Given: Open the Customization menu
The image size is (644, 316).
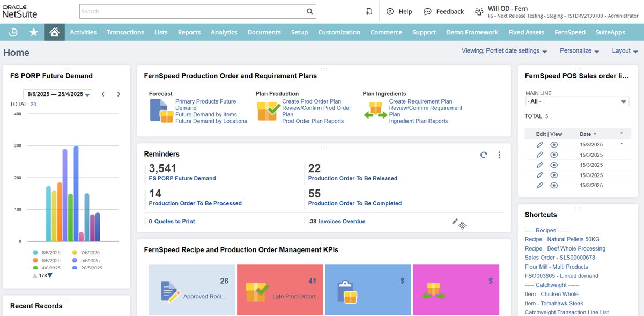Looking at the screenshot, I should 339,32.
